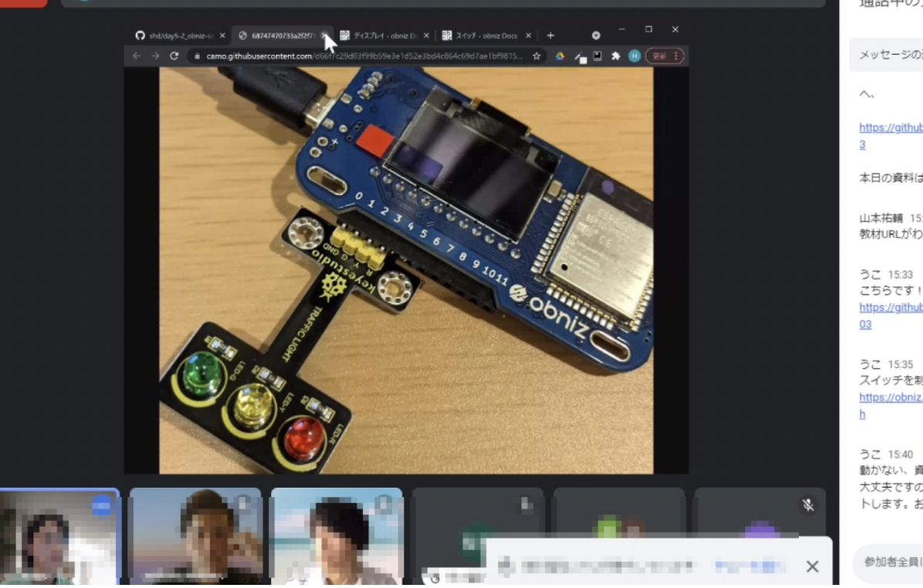The image size is (923, 588).
Task: Open a new browser tab
Action: pos(550,35)
